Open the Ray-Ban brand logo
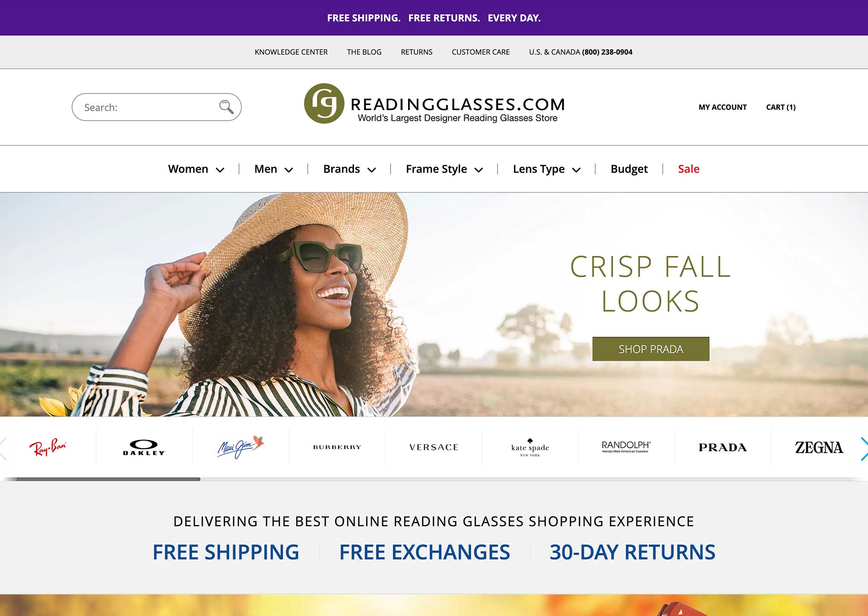This screenshot has width=868, height=616. pos(48,447)
